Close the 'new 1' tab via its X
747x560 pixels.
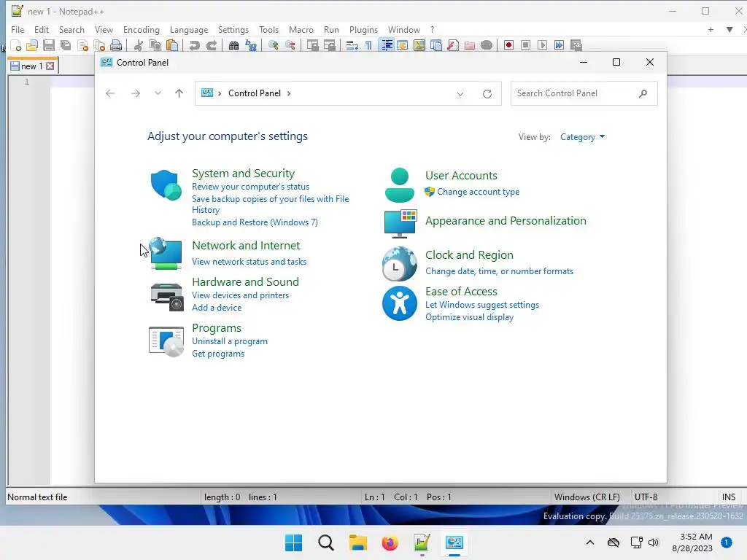[50, 66]
